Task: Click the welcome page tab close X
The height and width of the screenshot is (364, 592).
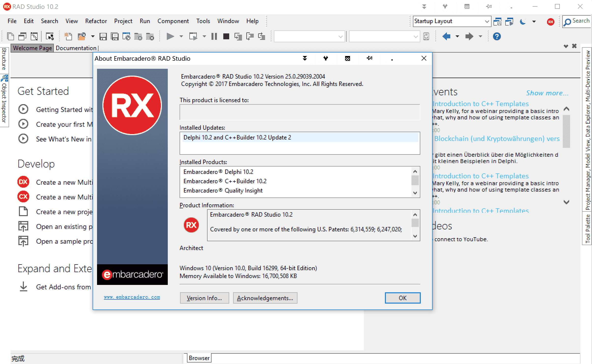Action: [x=574, y=46]
